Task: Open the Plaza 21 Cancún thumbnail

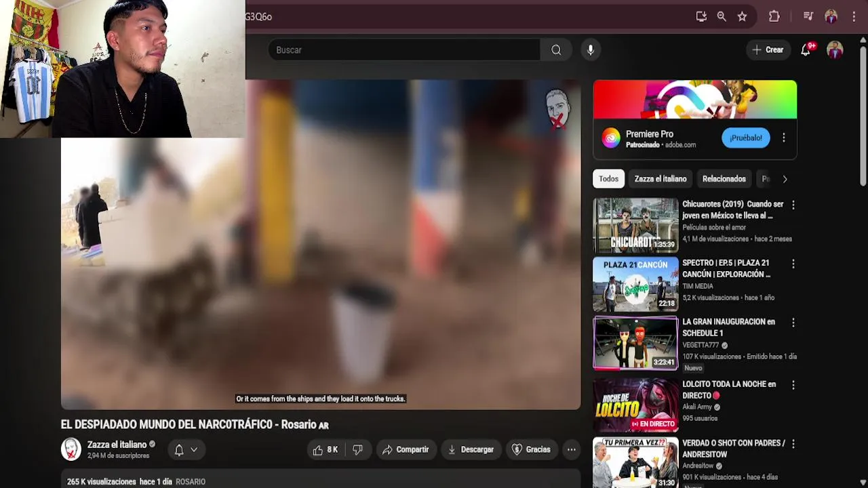Action: click(x=635, y=284)
